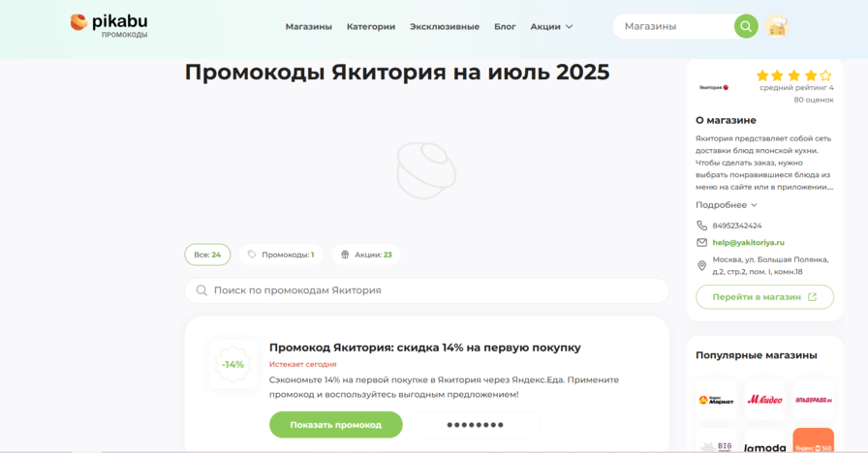Click the tag icon in Промокоды filter

252,255
